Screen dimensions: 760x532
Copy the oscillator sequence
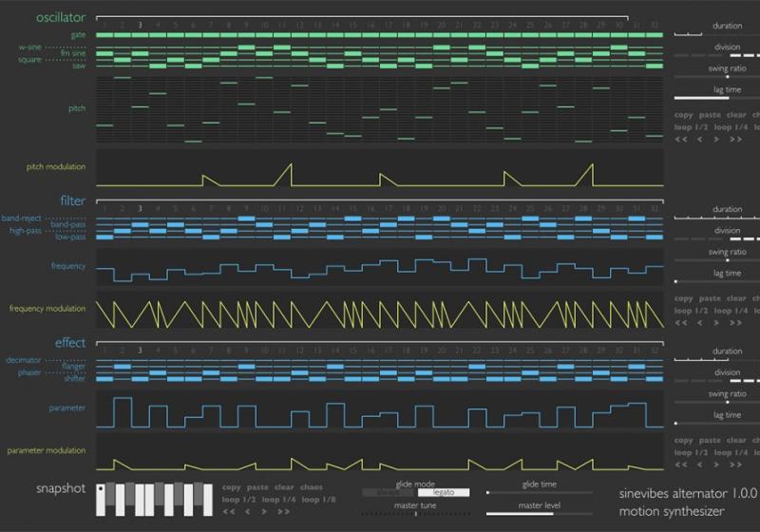683,114
